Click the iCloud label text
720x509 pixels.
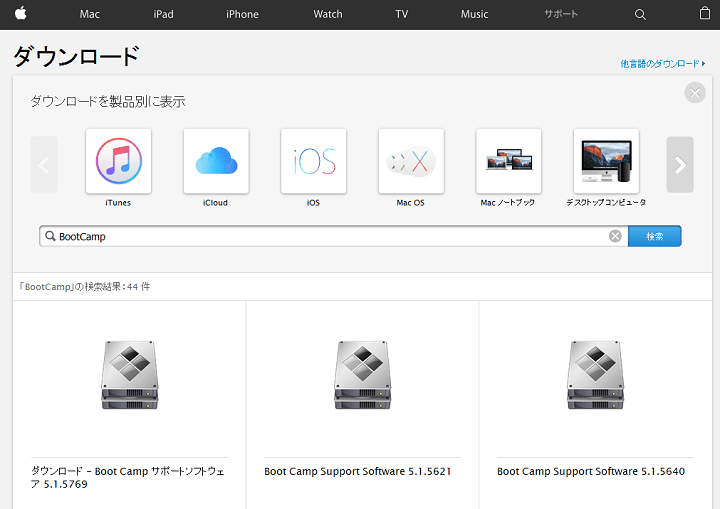pos(215,203)
